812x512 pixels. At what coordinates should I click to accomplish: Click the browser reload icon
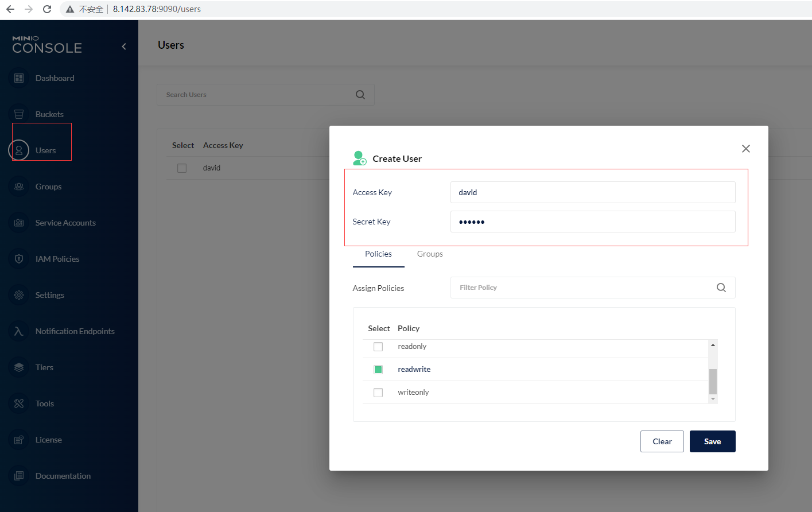click(x=47, y=9)
